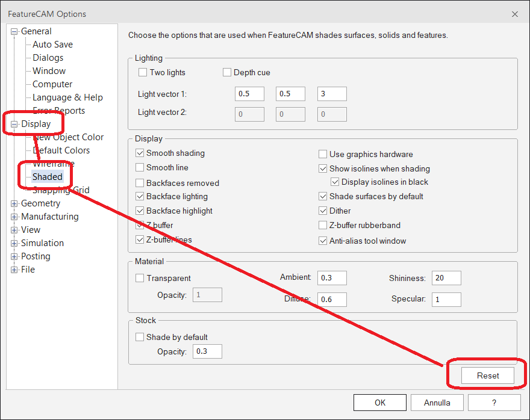The image size is (530, 420).
Task: Select the Wireframe settings page
Action: click(54, 163)
